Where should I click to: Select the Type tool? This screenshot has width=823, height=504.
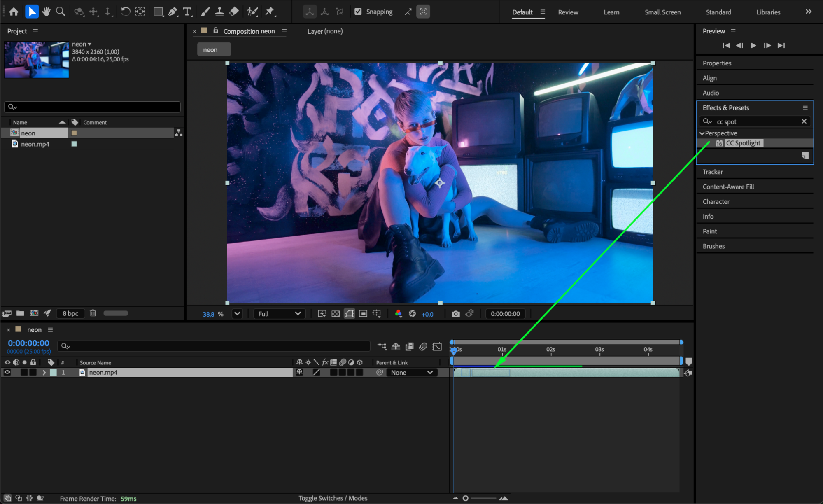[x=187, y=12]
